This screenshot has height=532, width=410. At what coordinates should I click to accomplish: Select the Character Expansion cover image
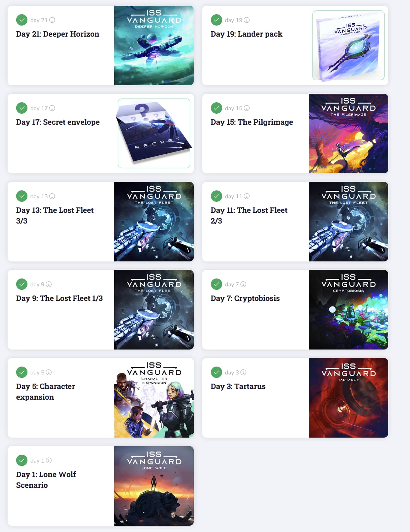pyautogui.click(x=154, y=398)
